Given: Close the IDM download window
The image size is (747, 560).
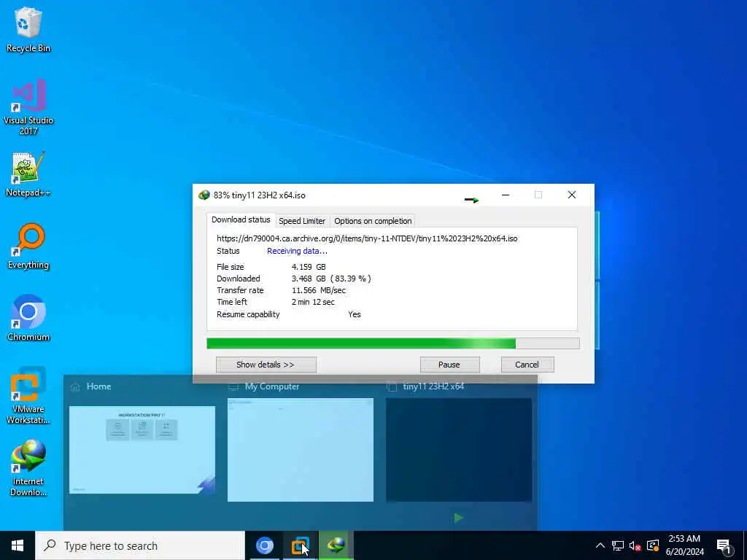Looking at the screenshot, I should pos(572,195).
